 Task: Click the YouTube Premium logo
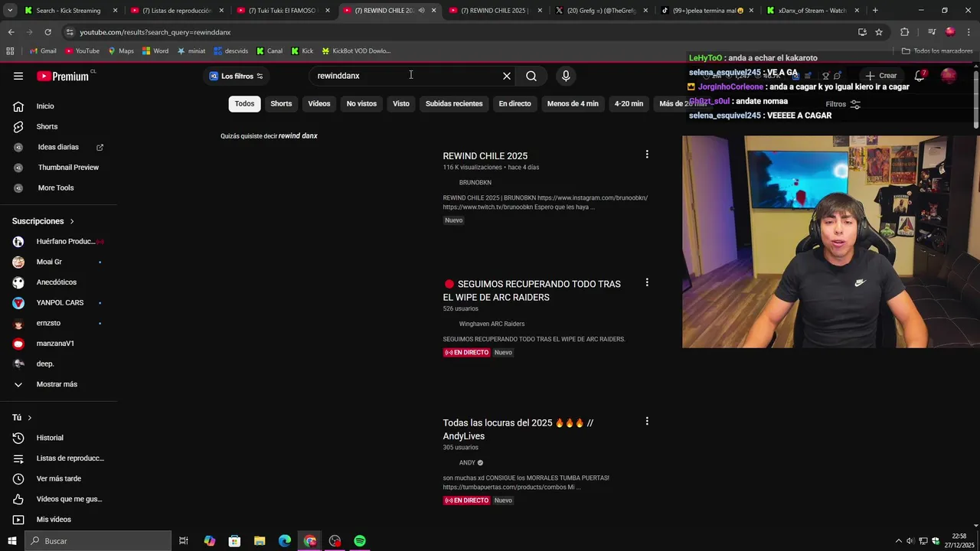(64, 76)
